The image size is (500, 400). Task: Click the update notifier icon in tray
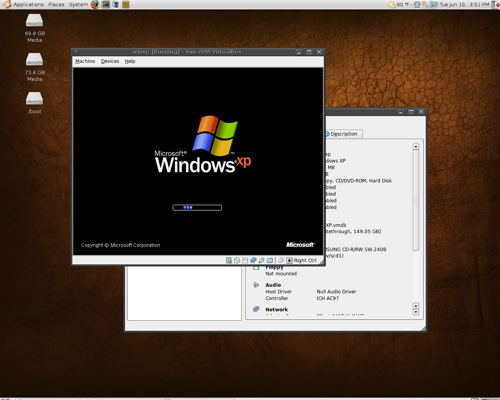tap(425, 4)
